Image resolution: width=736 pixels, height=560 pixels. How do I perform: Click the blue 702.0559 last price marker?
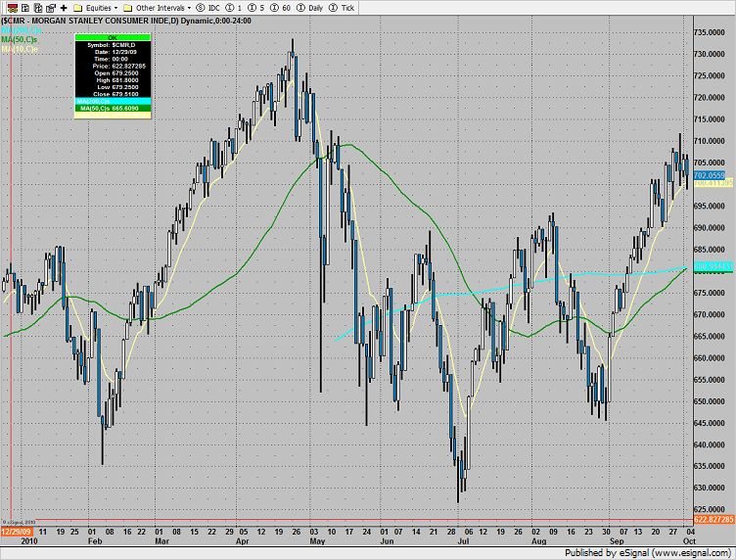pyautogui.click(x=710, y=175)
